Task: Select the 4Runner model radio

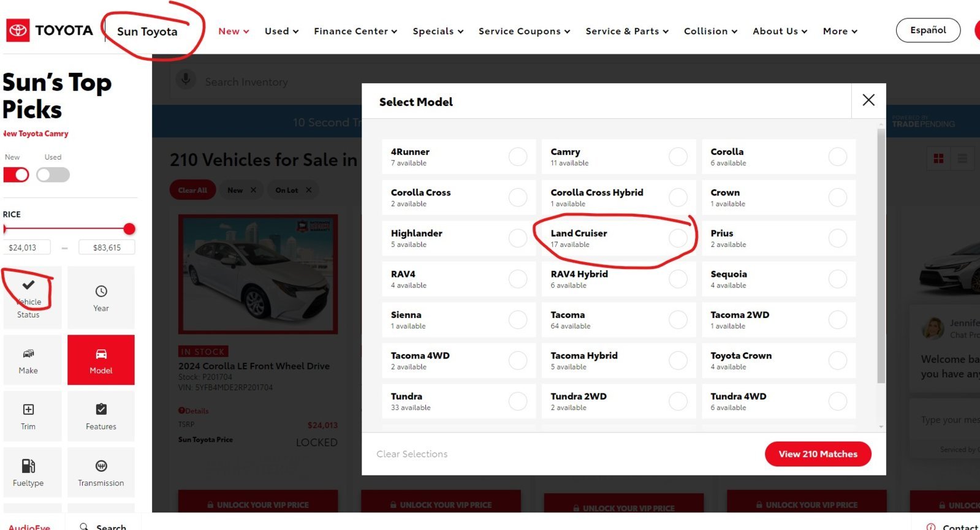Action: [518, 157]
